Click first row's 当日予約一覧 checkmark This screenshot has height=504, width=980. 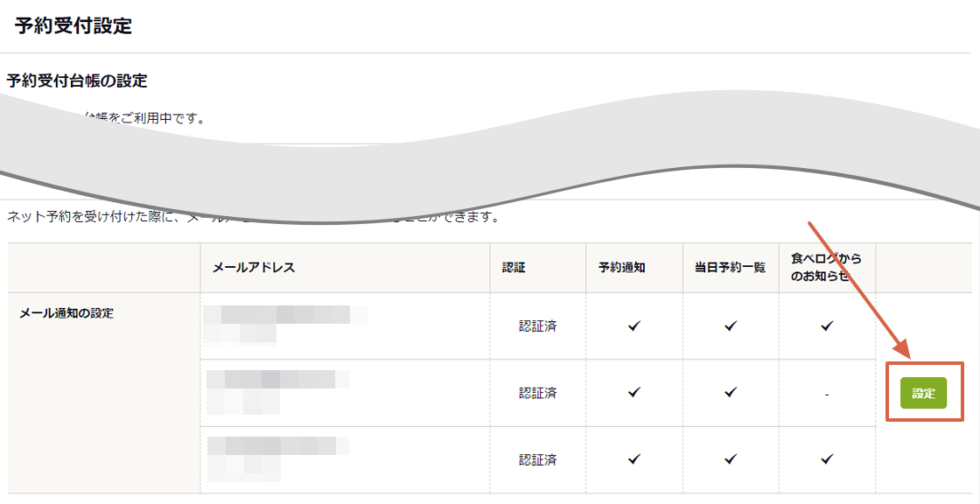[731, 326]
